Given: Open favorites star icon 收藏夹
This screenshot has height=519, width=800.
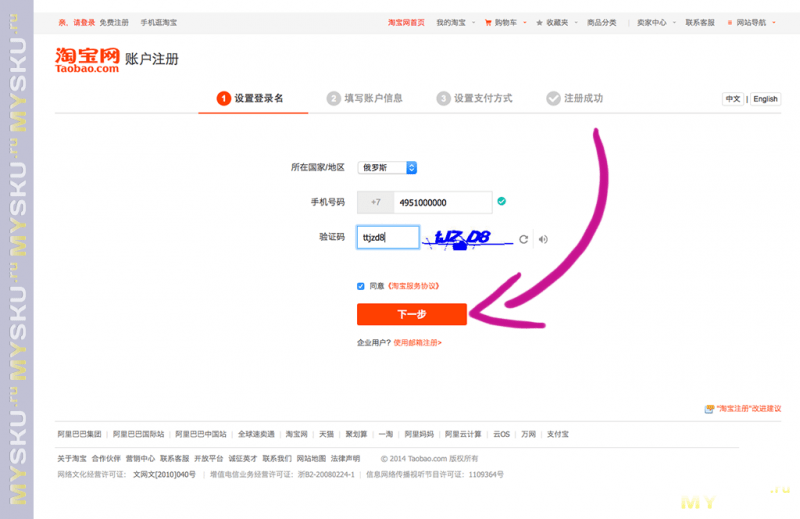Looking at the screenshot, I should (x=539, y=22).
